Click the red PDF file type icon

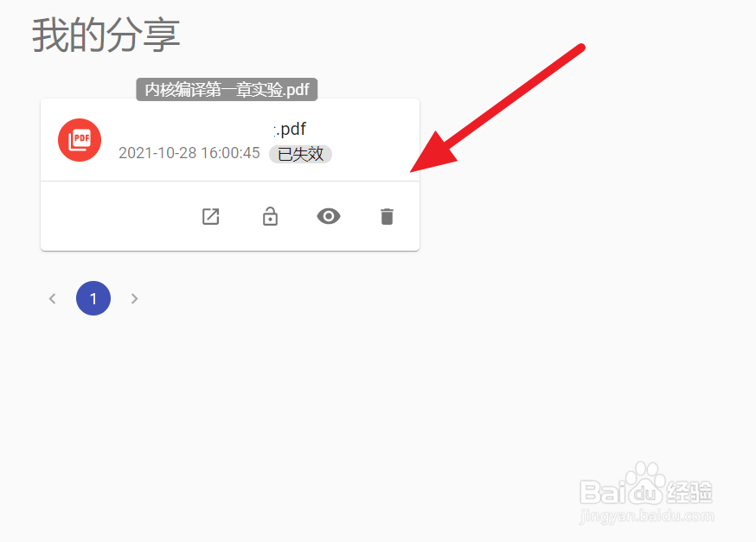click(80, 140)
